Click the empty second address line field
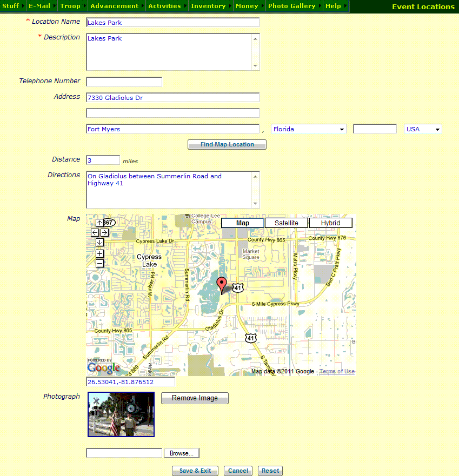This screenshot has width=459, height=476. [173, 113]
